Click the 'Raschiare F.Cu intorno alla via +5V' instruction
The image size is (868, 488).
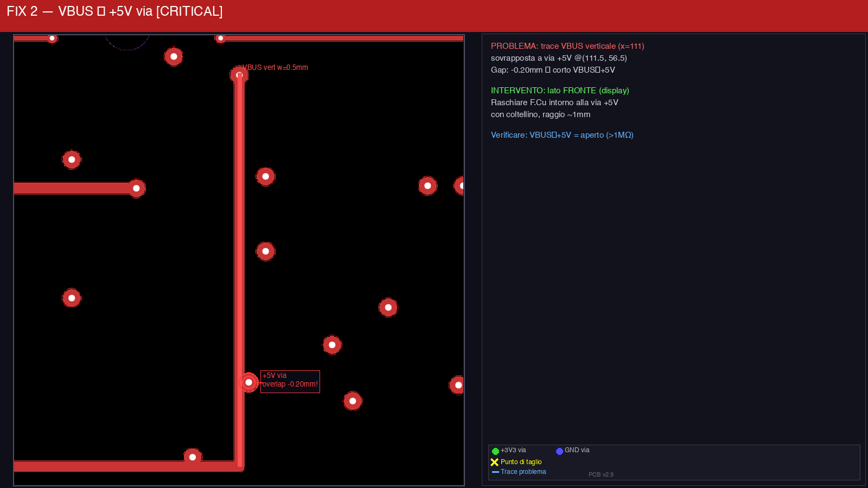(554, 102)
